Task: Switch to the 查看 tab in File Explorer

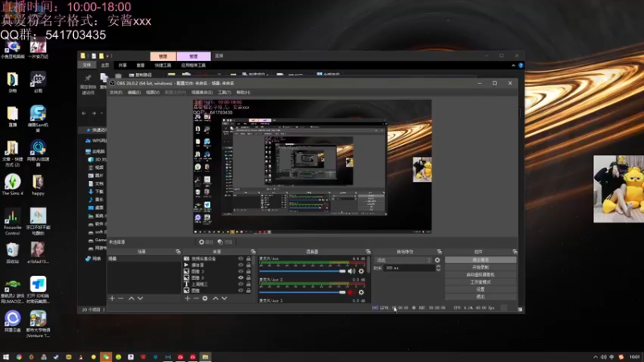Action: point(140,65)
